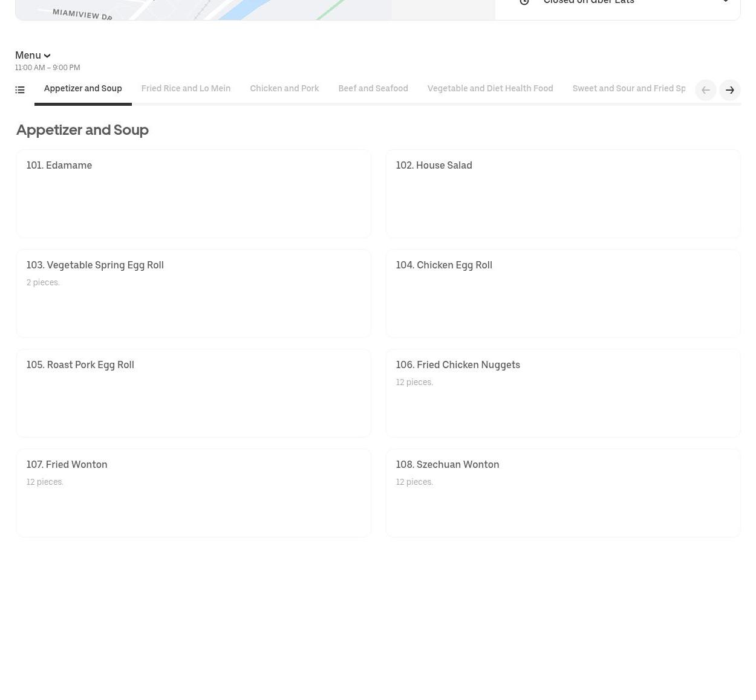Open the menu category list icon

20,90
